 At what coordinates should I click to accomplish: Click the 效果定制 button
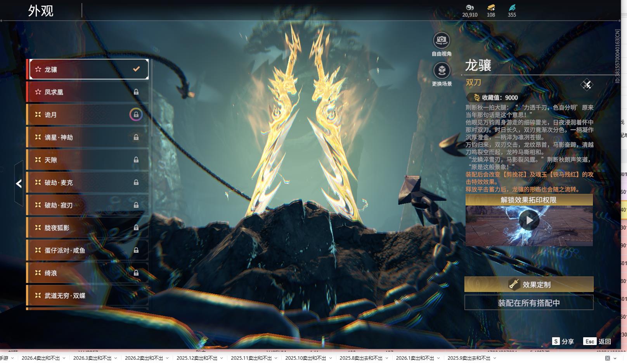click(529, 285)
